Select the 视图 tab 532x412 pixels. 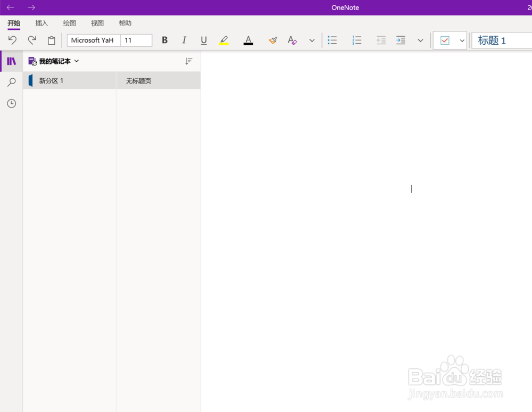pyautogui.click(x=97, y=23)
